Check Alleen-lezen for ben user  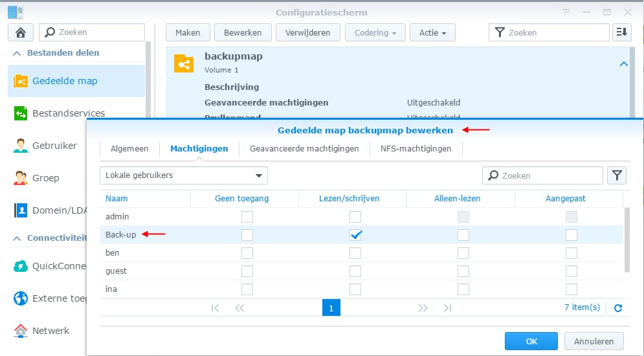point(463,253)
